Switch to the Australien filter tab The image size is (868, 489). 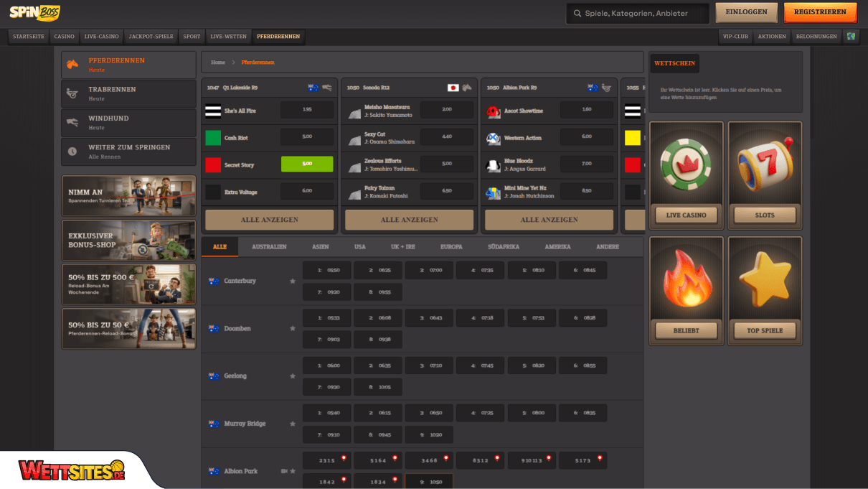(269, 247)
